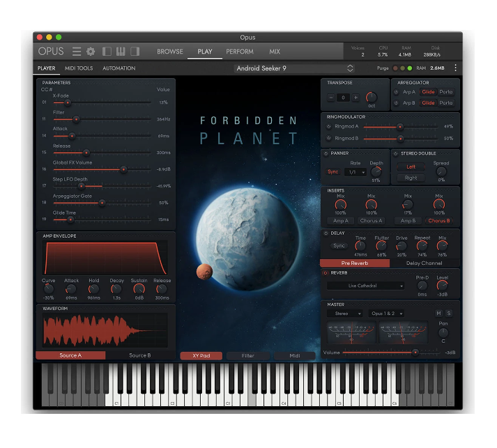Expand the Opus 1 & 2 output dropdown
This screenshot has height=448, width=497.
pyautogui.click(x=388, y=314)
